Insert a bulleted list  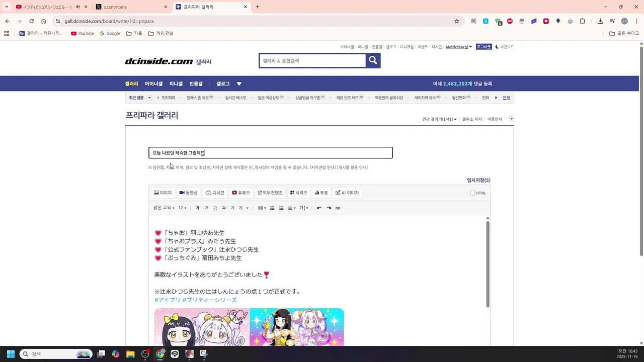pyautogui.click(x=272, y=208)
